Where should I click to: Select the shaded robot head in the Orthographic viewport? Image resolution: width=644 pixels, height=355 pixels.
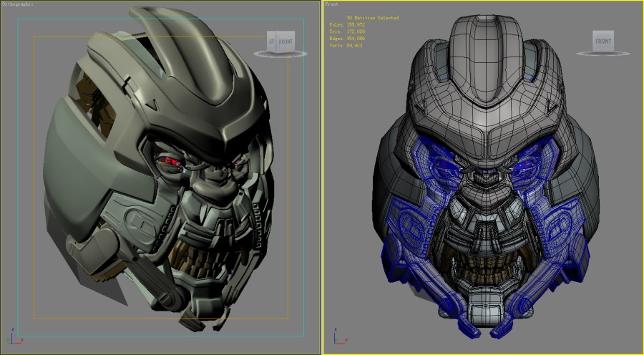(159, 168)
